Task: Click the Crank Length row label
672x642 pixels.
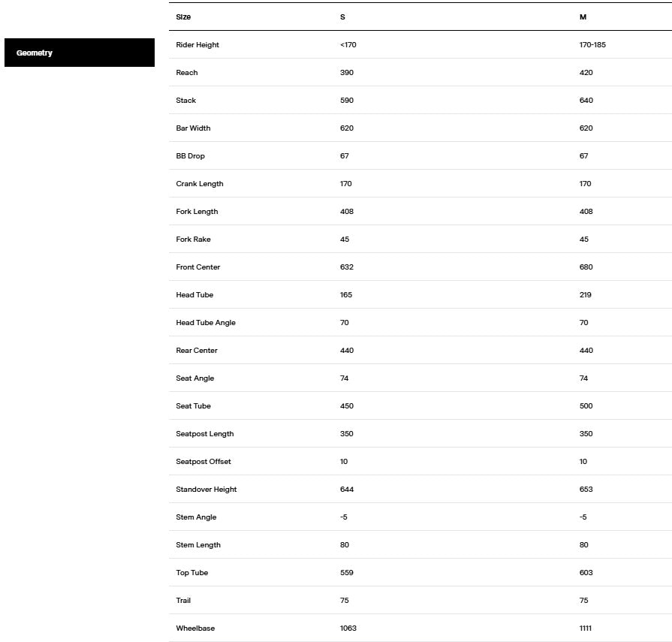Action: coord(200,184)
